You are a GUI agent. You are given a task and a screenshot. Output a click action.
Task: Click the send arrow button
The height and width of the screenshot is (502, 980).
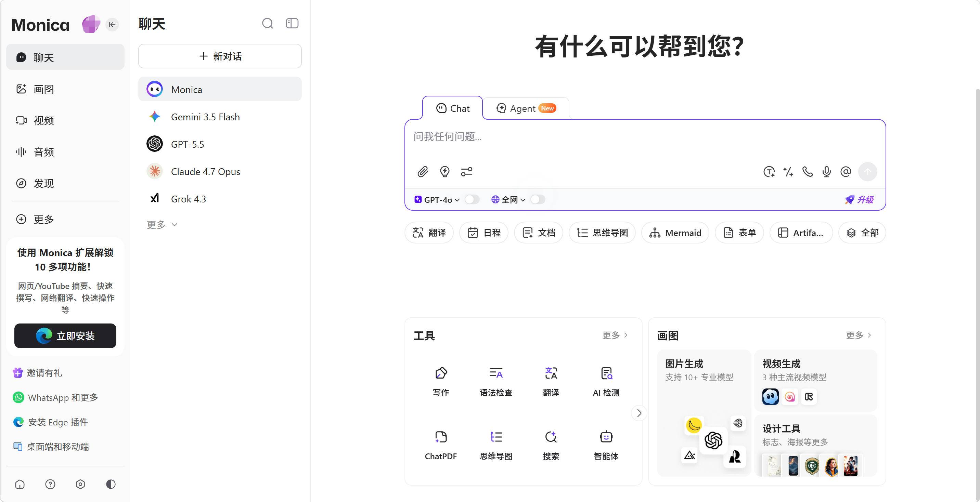pos(867,172)
